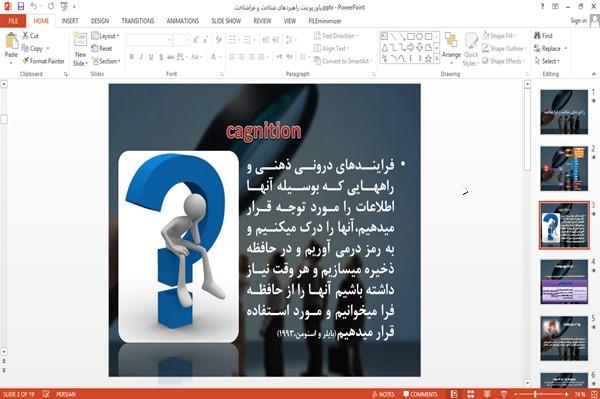Viewport: 600px width, 399px height.
Task: Switch to the SLIDE SHOW tab
Action: 226,21
